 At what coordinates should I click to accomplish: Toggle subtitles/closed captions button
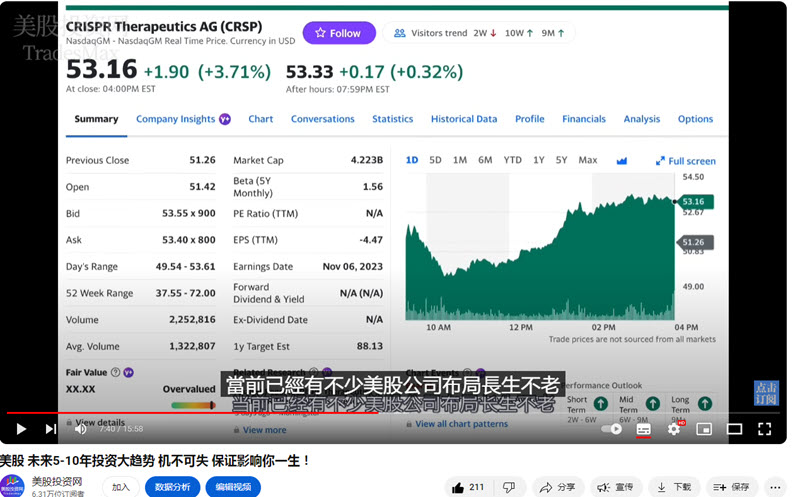click(x=643, y=429)
